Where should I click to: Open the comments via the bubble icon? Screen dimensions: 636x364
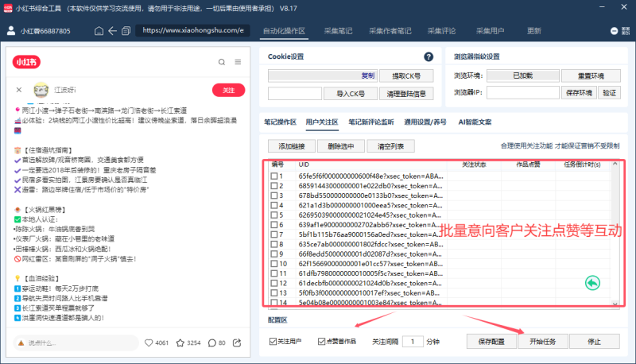211,343
